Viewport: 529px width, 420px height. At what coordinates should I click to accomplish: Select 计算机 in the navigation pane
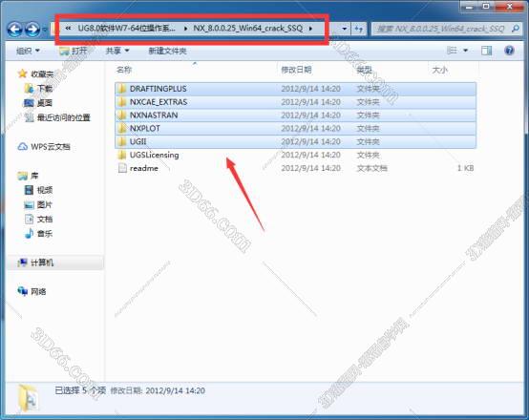[42, 262]
